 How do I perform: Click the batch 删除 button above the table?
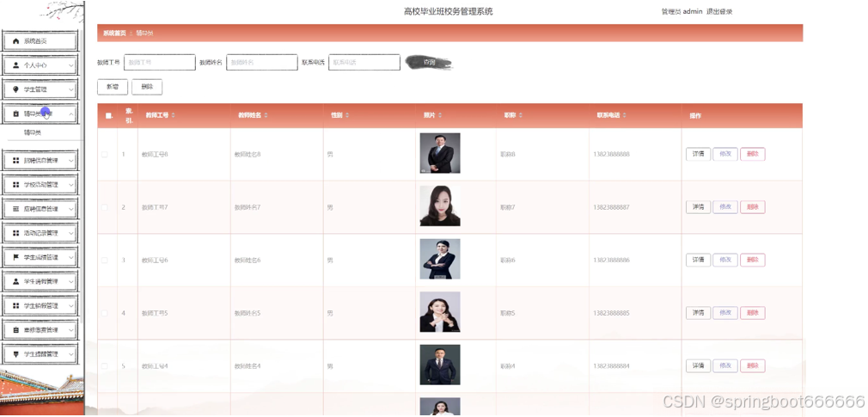[x=147, y=87]
